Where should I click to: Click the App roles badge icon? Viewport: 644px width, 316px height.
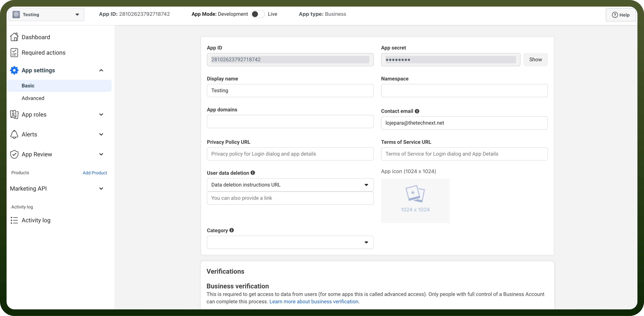coord(14,114)
